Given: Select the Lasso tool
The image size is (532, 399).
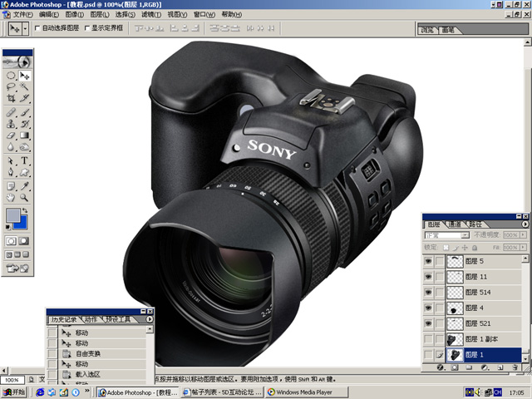Looking at the screenshot, I should [11, 86].
